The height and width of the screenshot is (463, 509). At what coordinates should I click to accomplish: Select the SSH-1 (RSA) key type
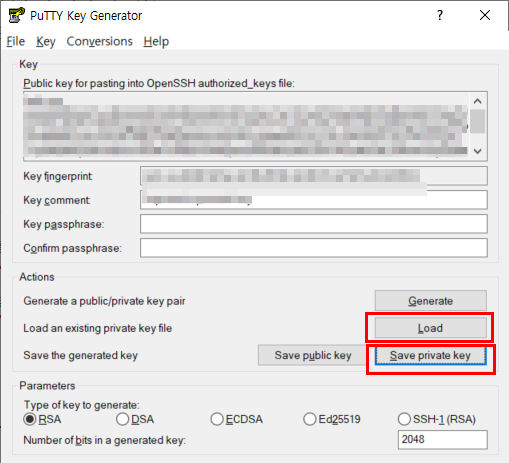pyautogui.click(x=437, y=419)
